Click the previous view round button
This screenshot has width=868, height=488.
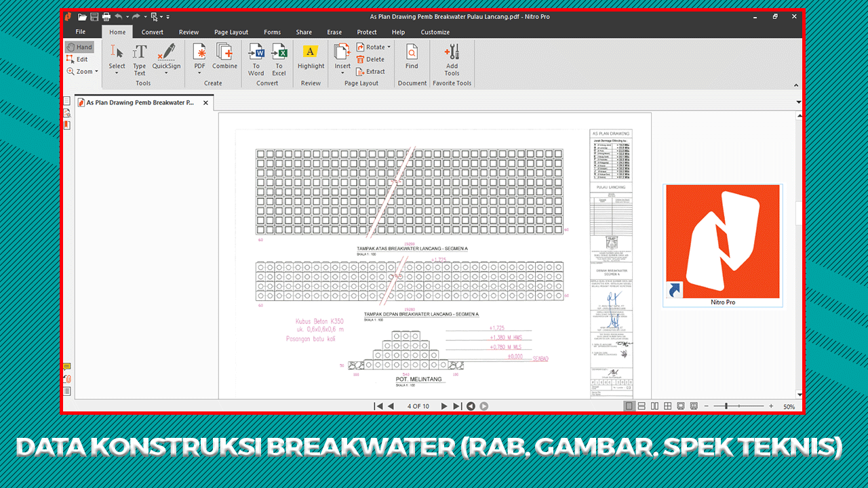click(x=471, y=406)
